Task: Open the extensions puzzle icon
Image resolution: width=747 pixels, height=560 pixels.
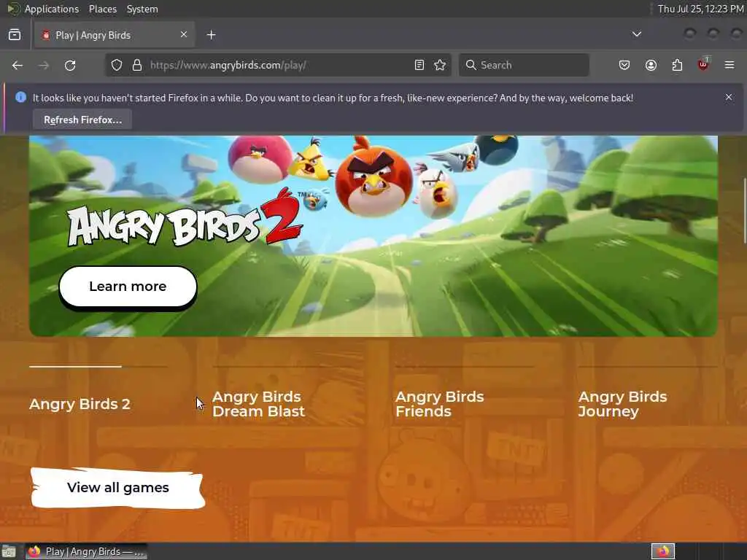Action: tap(677, 65)
